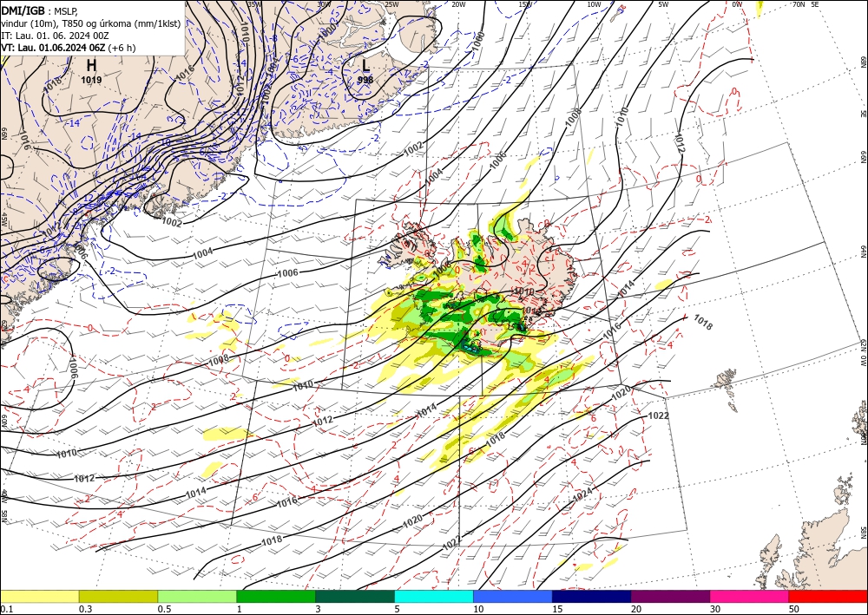Click the 30W longitude label
This screenshot has width=868, height=615.
(x=324, y=4)
